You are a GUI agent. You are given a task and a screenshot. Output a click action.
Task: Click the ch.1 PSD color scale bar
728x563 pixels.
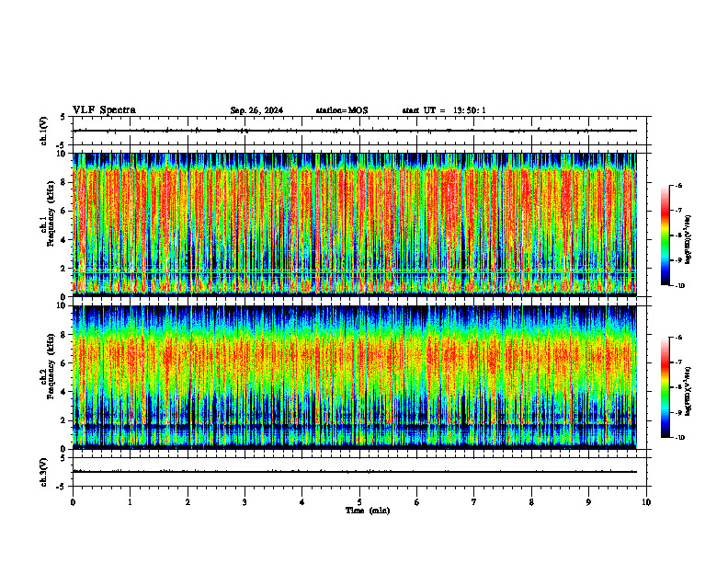[x=665, y=236]
